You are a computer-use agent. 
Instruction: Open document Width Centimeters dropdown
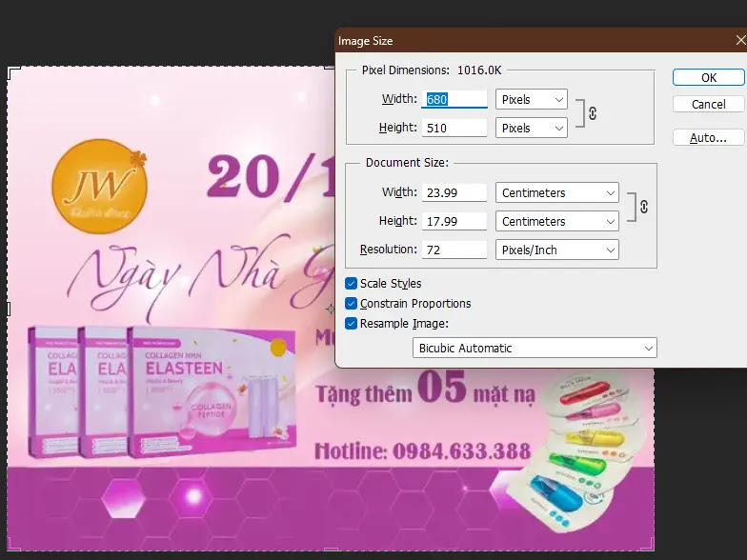pos(556,192)
